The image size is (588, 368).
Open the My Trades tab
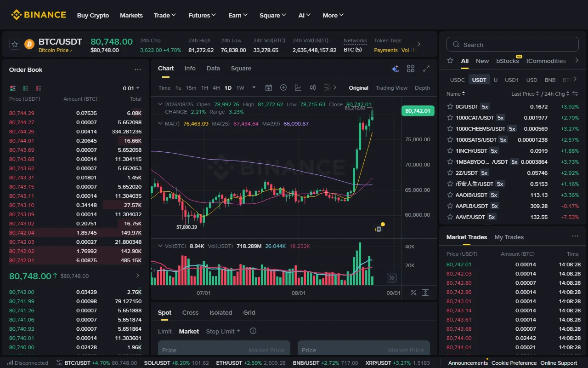pos(509,237)
